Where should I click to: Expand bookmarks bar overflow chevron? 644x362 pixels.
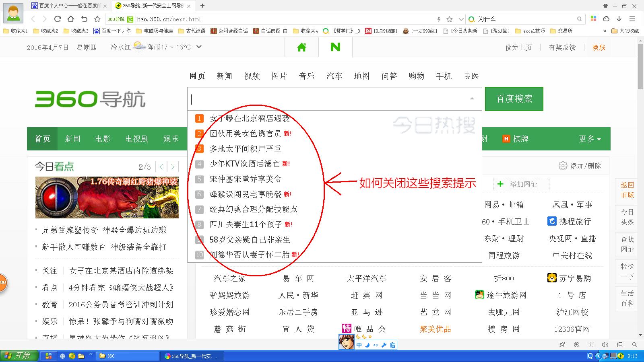605,31
